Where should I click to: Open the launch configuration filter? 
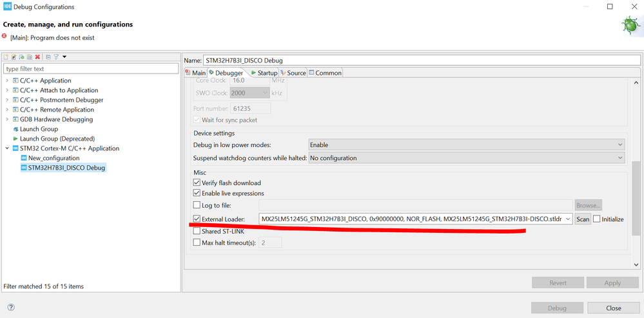[56, 57]
